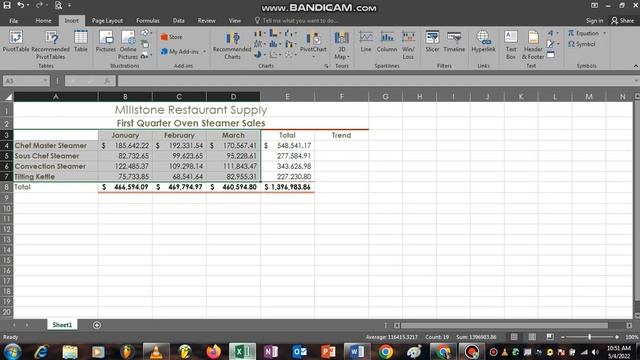
Task: Switch to the Page Layout tab
Action: (x=107, y=20)
